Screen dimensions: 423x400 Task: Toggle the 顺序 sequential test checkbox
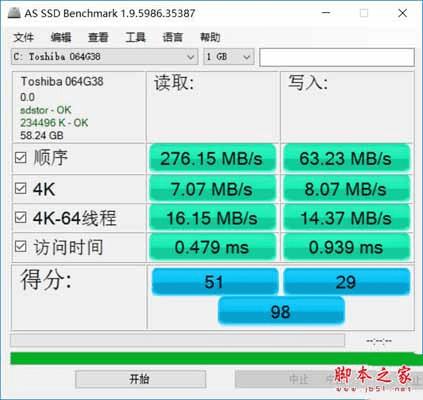point(21,158)
